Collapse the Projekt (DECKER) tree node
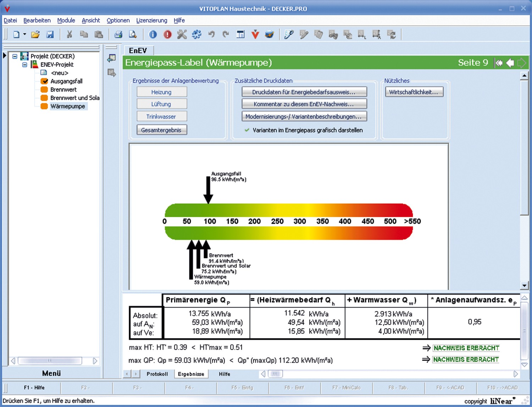 tap(15, 56)
